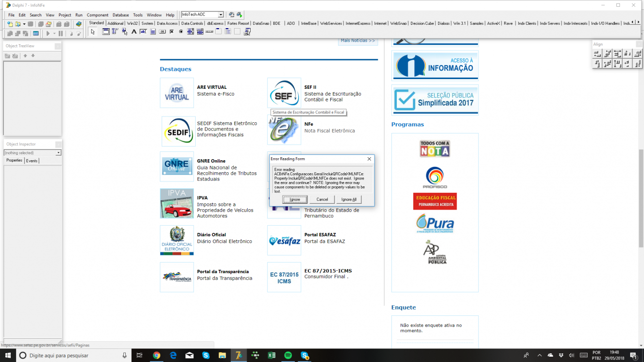Click the Acesso à Informação banner

click(x=435, y=65)
